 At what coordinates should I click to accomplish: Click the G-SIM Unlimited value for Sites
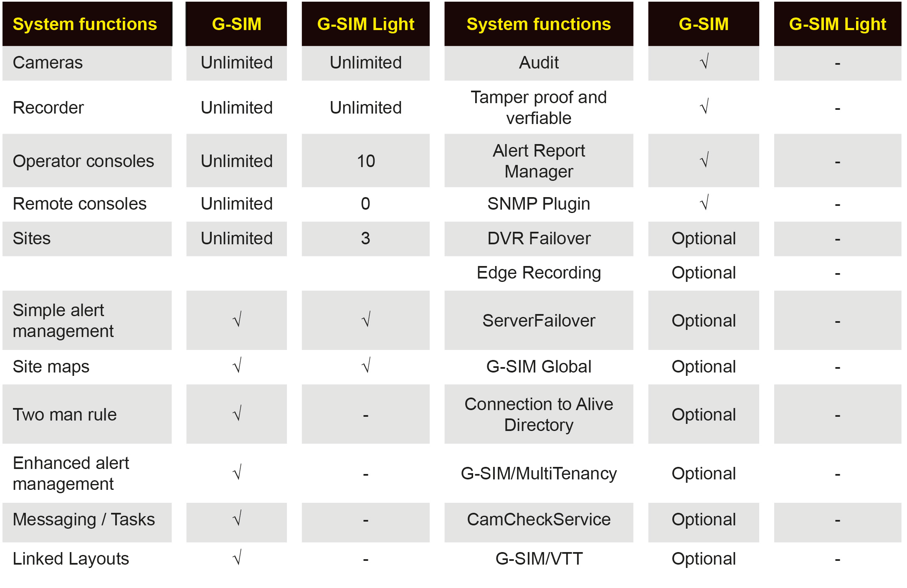(237, 238)
